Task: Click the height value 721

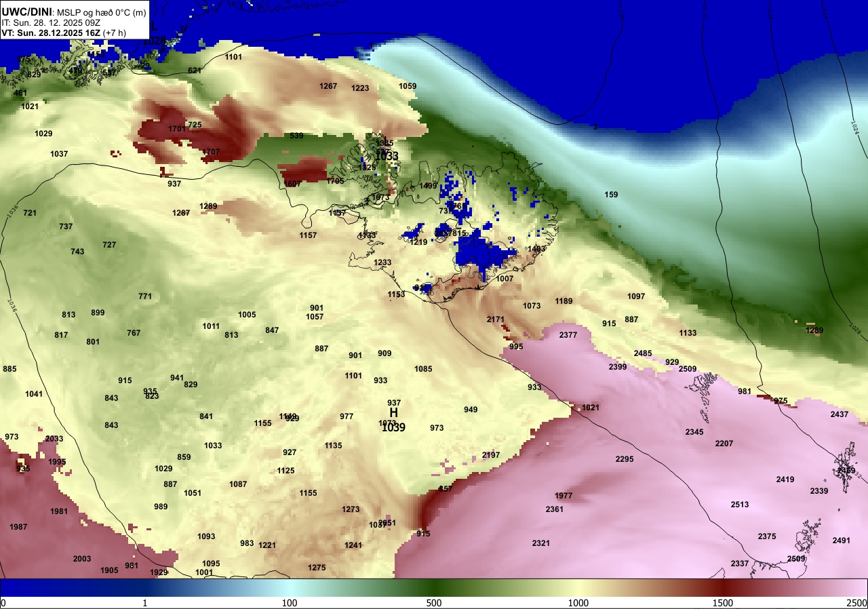Action: pyautogui.click(x=30, y=213)
